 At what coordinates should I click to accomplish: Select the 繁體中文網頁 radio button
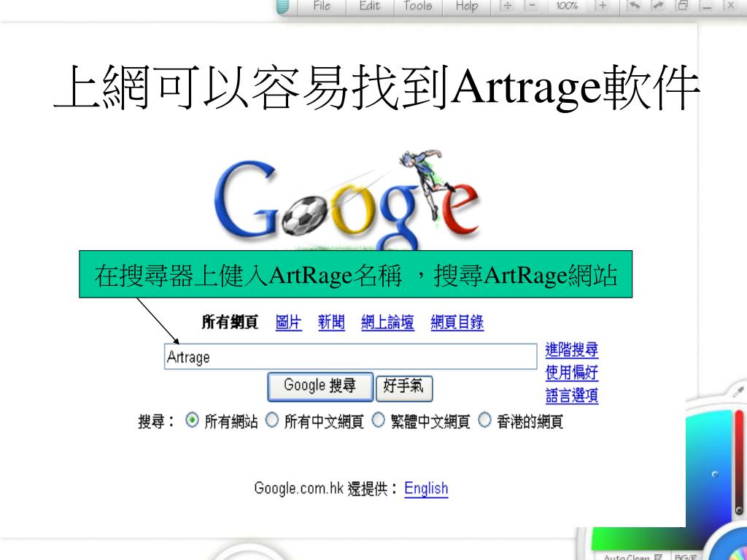[379, 421]
